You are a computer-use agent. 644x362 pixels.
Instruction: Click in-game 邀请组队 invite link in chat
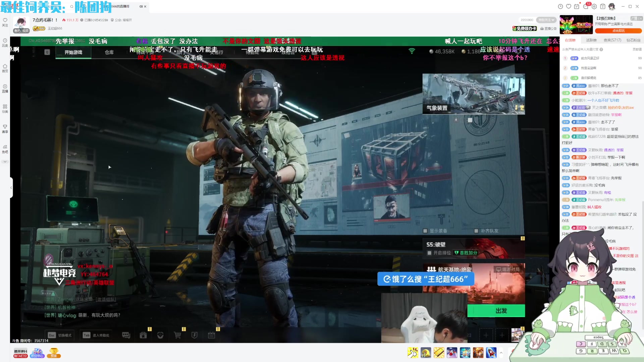tap(106, 299)
